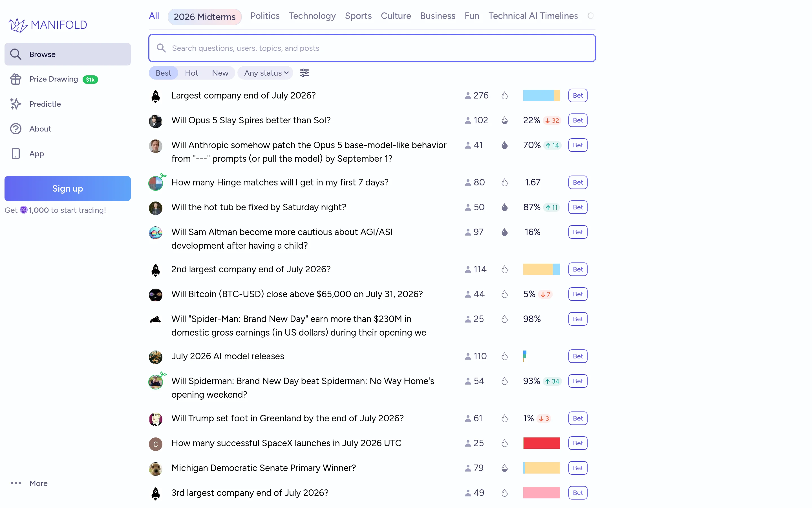Image resolution: width=812 pixels, height=508 pixels.
Task: Click traders icon for Largest company row
Action: coord(468,96)
